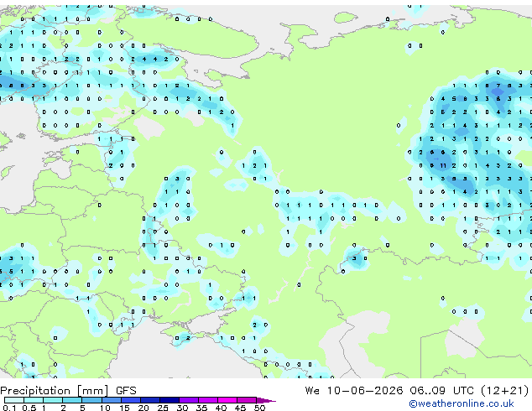Click the legend label '10'
This screenshot has width=532, height=411.
(x=105, y=408)
